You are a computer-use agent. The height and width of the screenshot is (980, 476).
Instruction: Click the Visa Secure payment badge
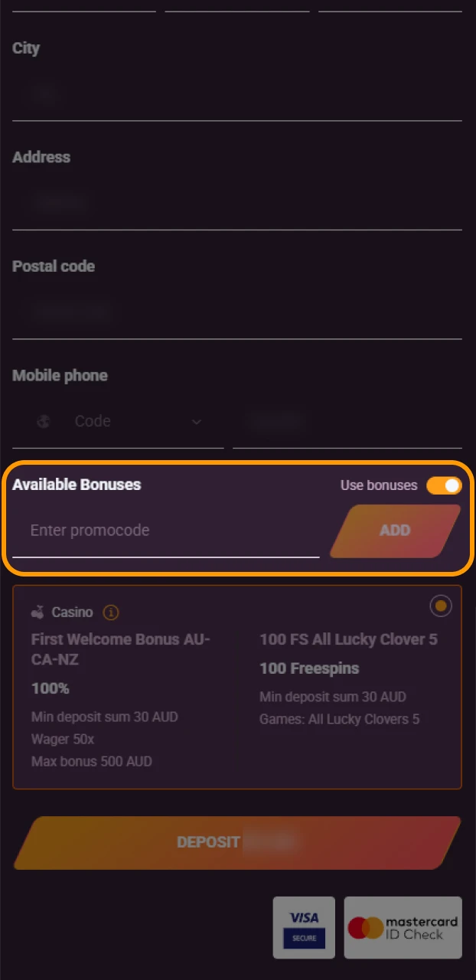click(303, 927)
